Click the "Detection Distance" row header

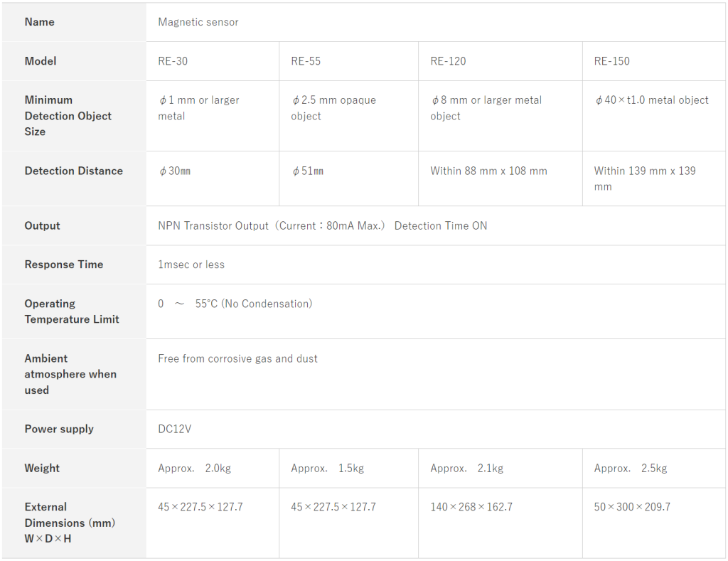click(74, 171)
